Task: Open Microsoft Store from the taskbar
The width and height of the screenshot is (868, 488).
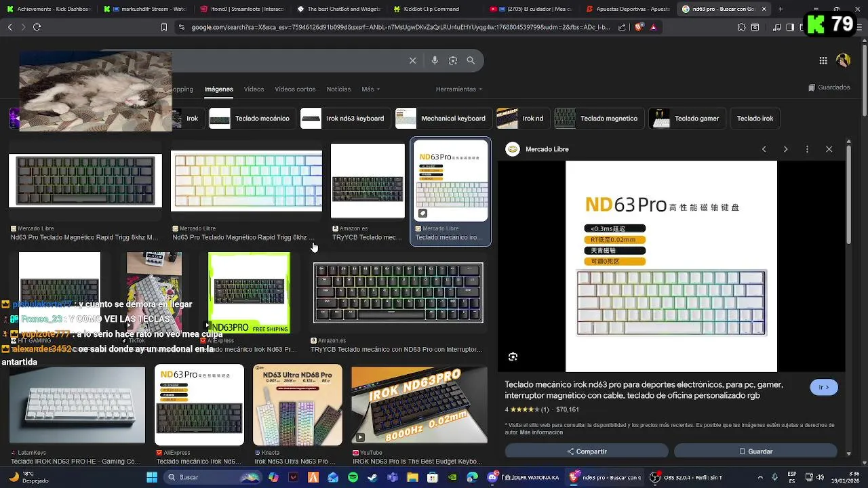Action: (433, 477)
